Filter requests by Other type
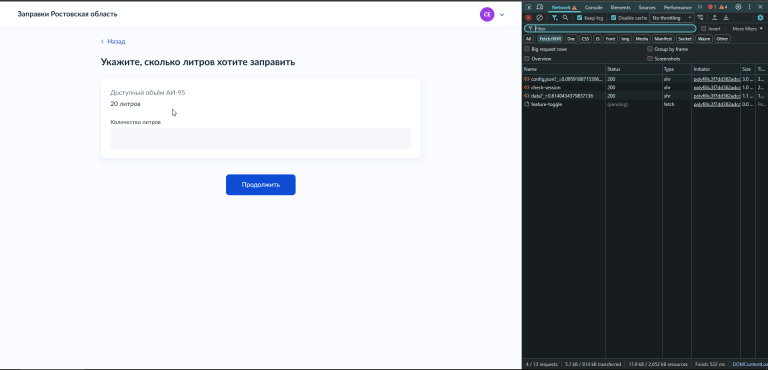Screen dimensions: 768x370 click(x=722, y=39)
